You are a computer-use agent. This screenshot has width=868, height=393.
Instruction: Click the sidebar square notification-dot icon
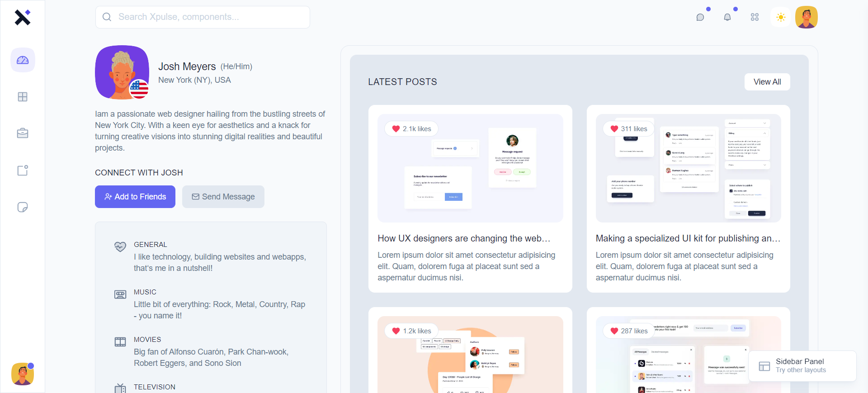pos(23,170)
